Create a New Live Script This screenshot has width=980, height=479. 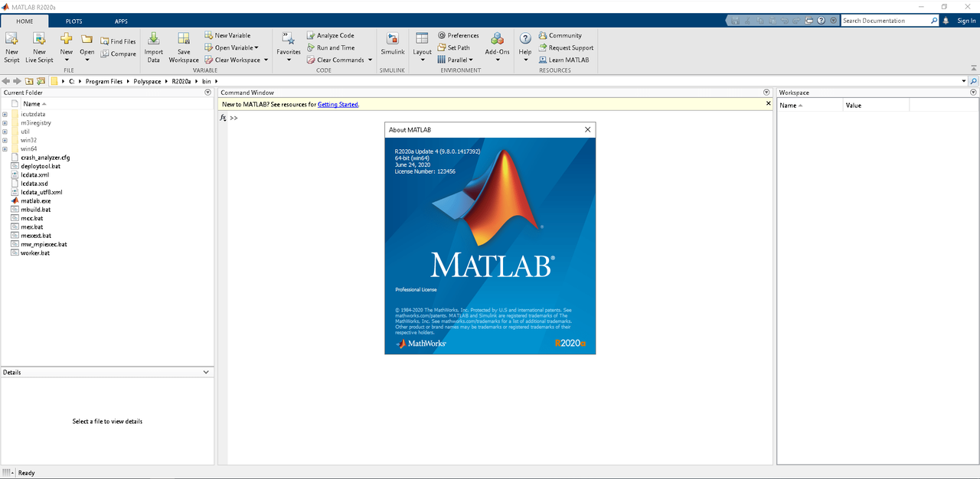point(39,47)
